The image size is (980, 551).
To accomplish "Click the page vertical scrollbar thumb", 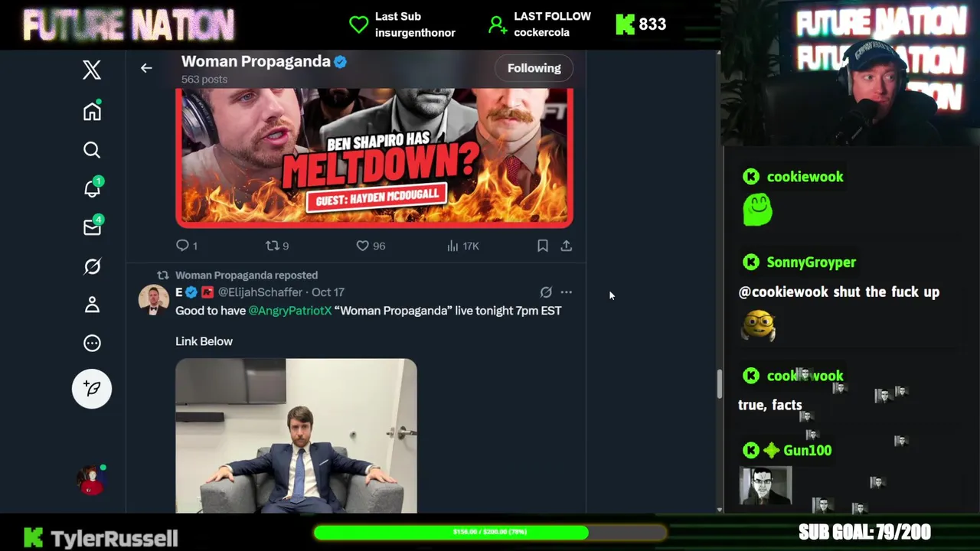I will (719, 384).
